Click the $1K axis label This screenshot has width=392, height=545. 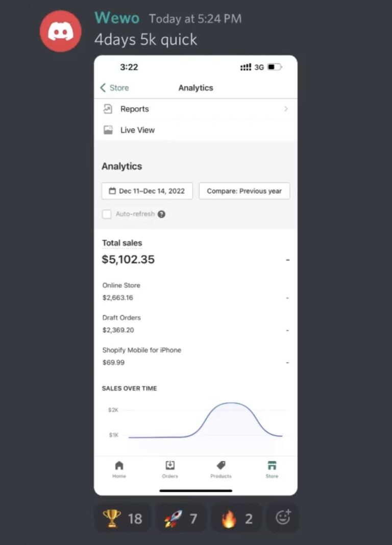tap(114, 435)
